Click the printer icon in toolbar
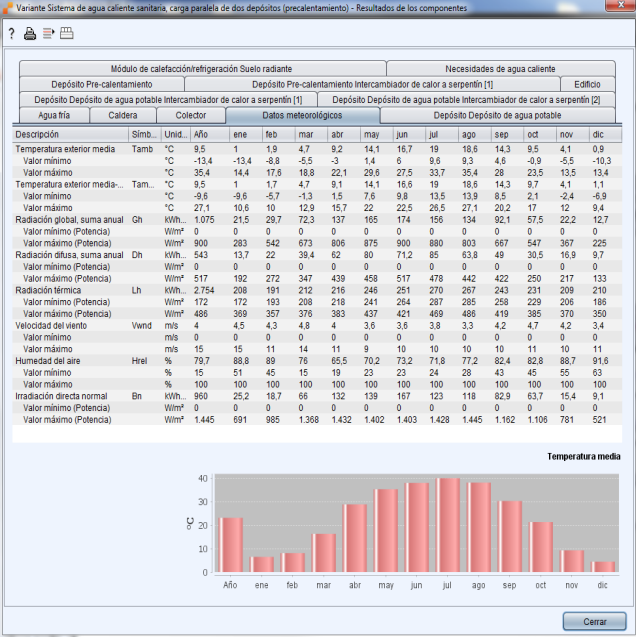Screen dimensions: 636x637 29,33
